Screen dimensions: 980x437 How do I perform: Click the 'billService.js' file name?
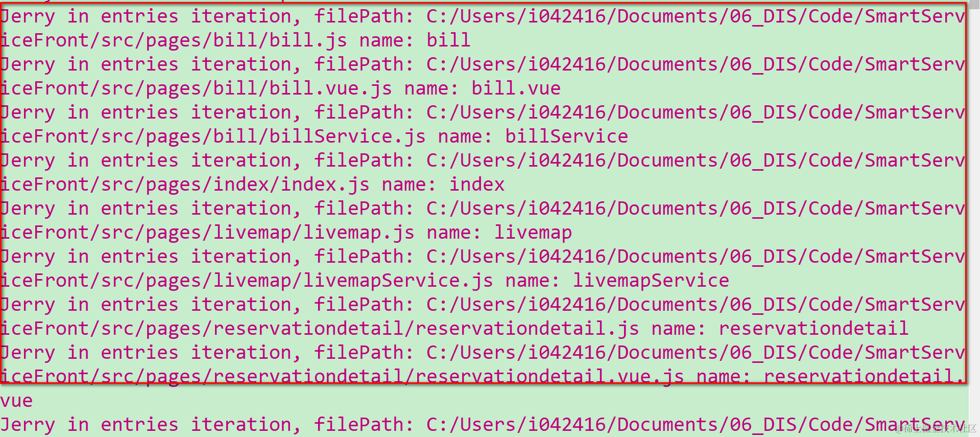[x=348, y=136]
